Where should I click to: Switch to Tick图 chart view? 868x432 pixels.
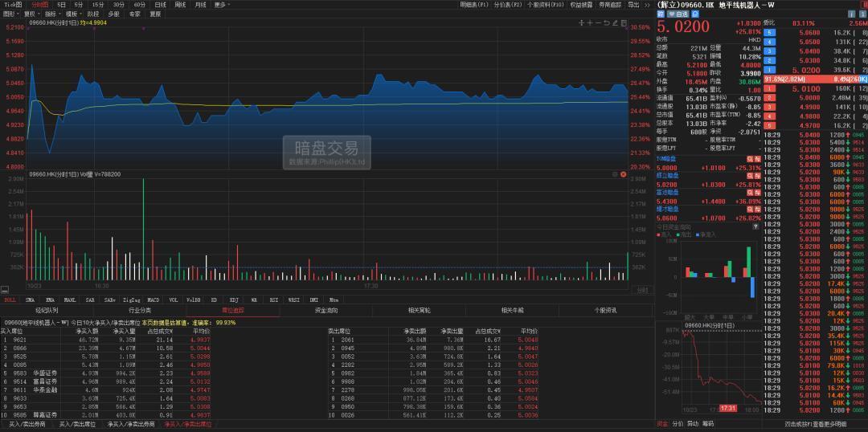13,5
